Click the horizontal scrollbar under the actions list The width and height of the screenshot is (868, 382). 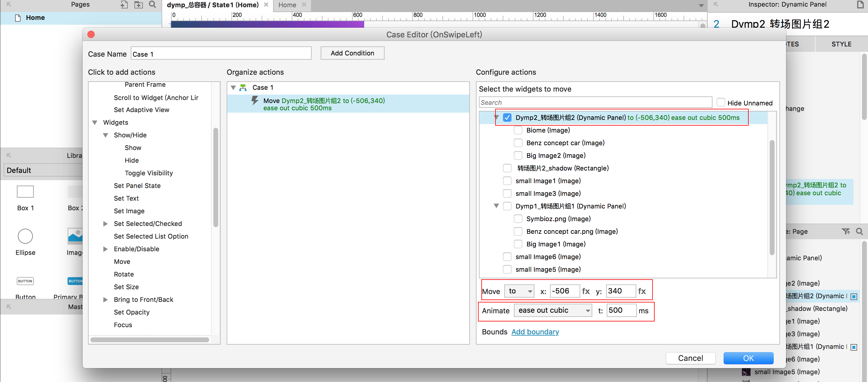click(x=149, y=340)
